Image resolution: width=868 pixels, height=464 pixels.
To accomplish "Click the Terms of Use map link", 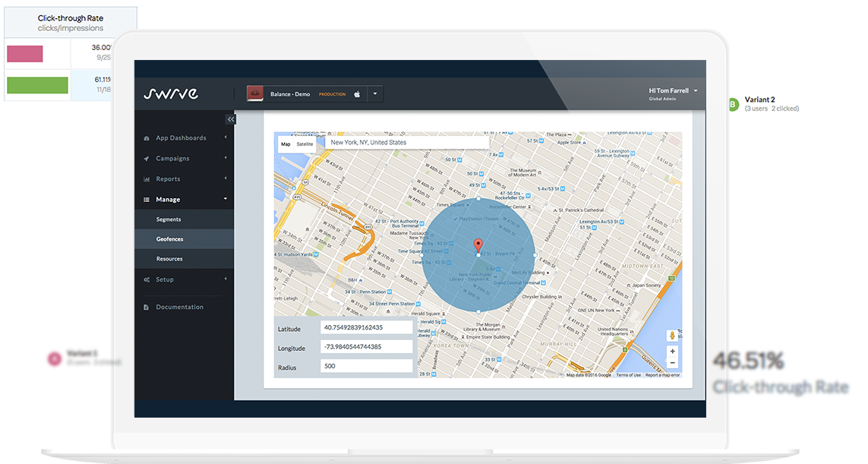I will [628, 375].
